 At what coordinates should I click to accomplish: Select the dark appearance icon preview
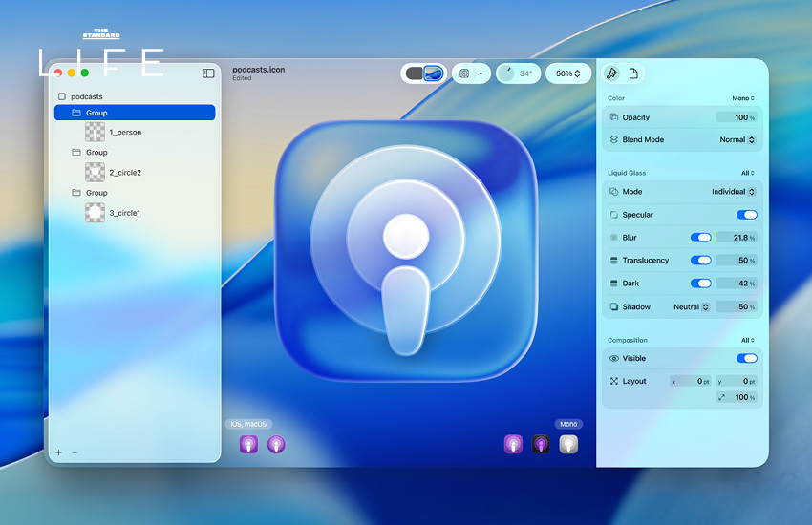coord(541,444)
